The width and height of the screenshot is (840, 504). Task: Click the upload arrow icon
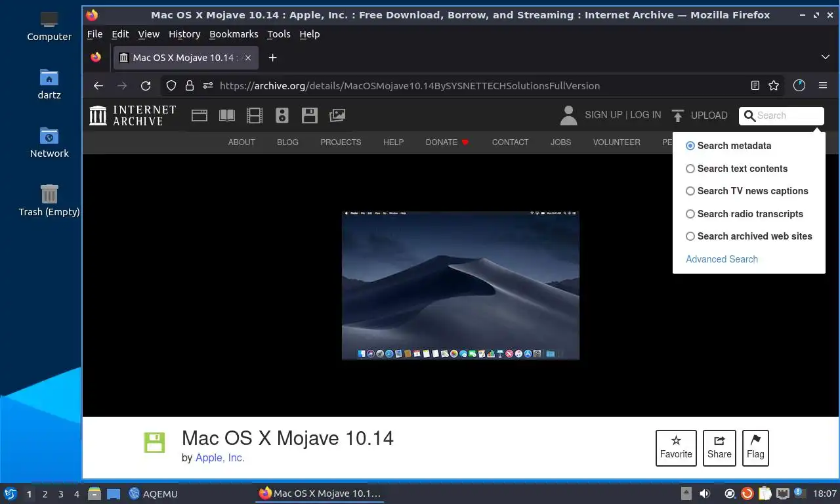click(678, 115)
